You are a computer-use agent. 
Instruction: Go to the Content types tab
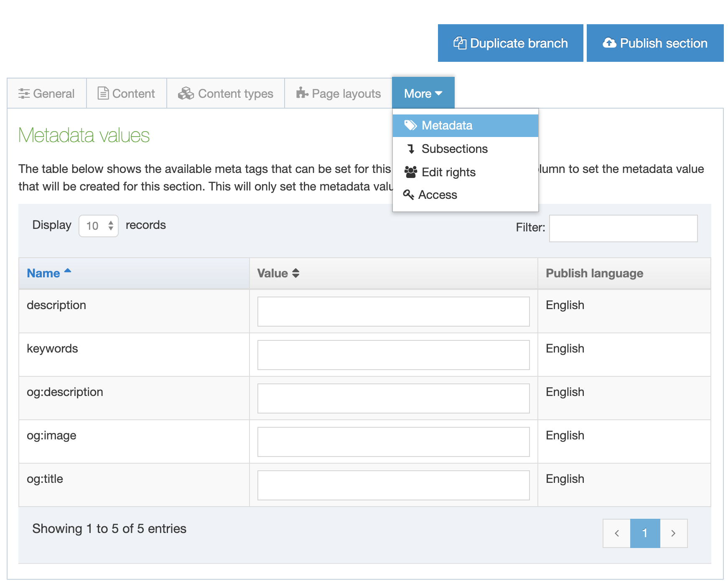(x=226, y=94)
